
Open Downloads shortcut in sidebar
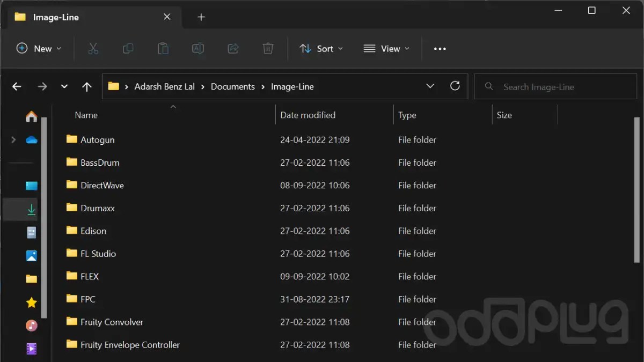coord(32,210)
